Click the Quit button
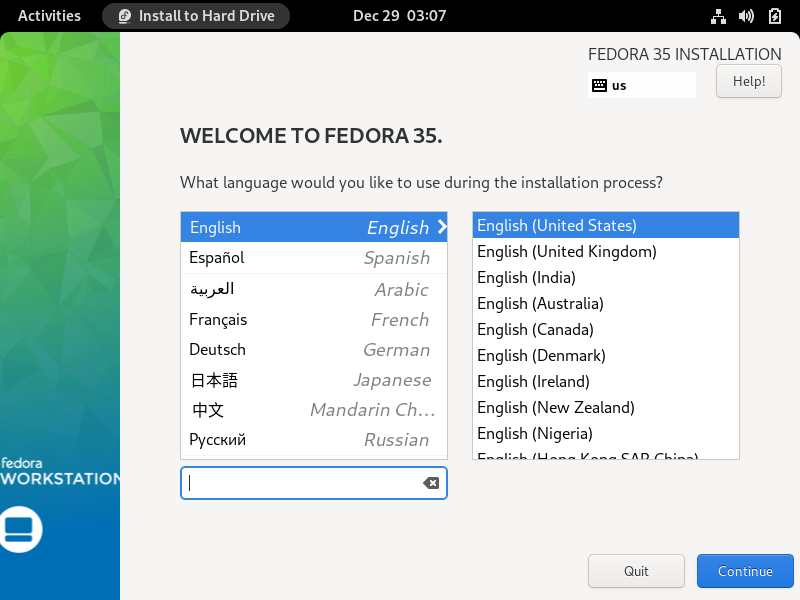This screenshot has height=600, width=800. pos(636,571)
